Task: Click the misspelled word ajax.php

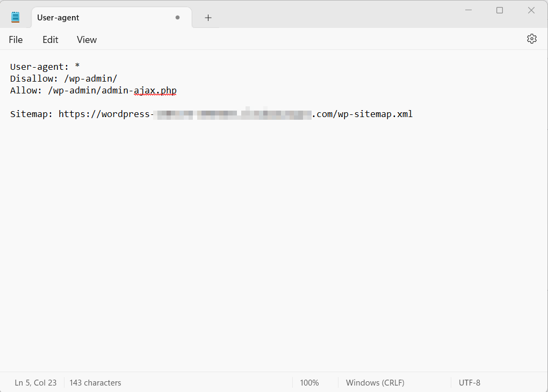Action: 155,91
